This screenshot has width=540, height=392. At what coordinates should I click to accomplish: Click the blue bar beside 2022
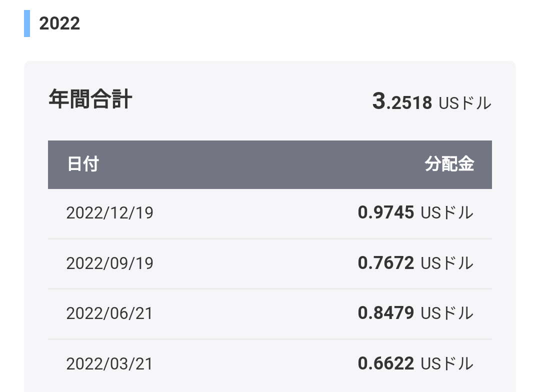pos(27,23)
